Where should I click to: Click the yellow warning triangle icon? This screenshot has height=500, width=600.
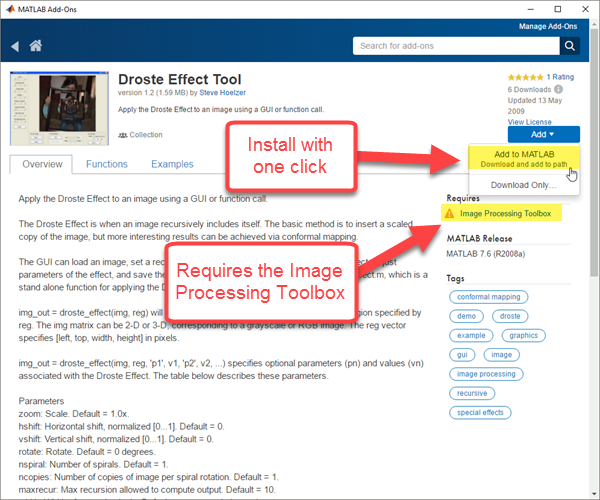pos(450,213)
